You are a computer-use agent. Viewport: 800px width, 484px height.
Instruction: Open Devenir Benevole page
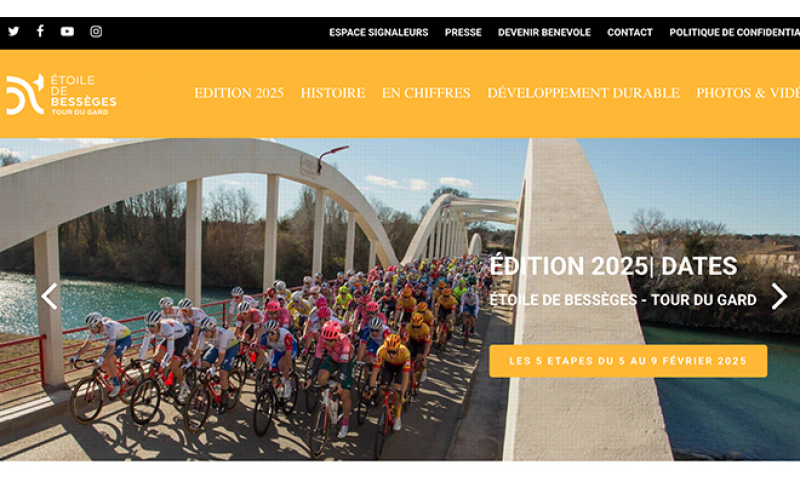pyautogui.click(x=544, y=32)
